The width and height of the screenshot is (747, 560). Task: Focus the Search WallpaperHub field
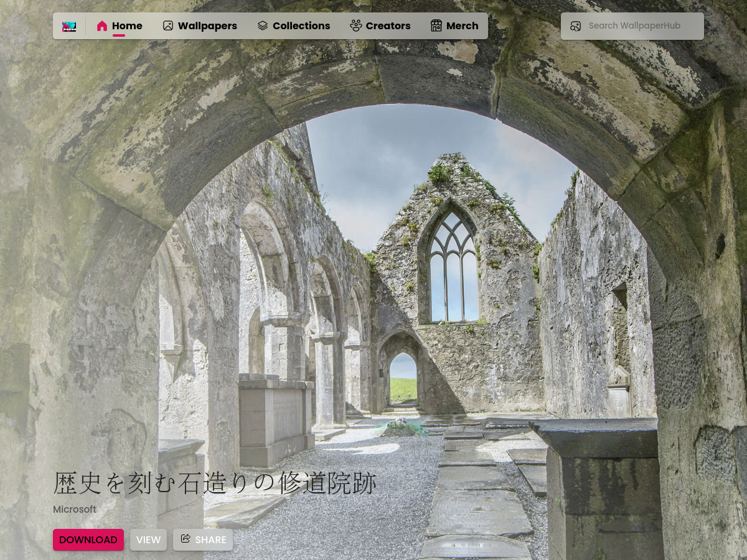point(632,26)
